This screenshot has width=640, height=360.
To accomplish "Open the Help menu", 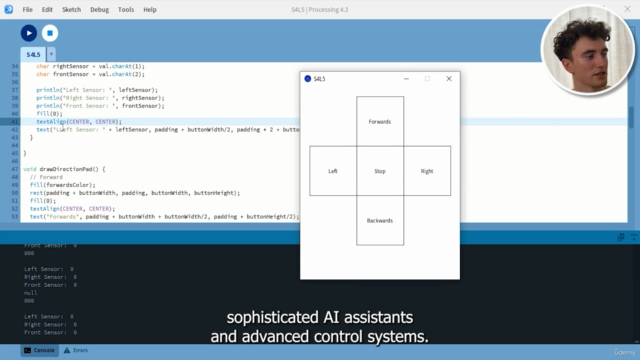I will tap(149, 9).
